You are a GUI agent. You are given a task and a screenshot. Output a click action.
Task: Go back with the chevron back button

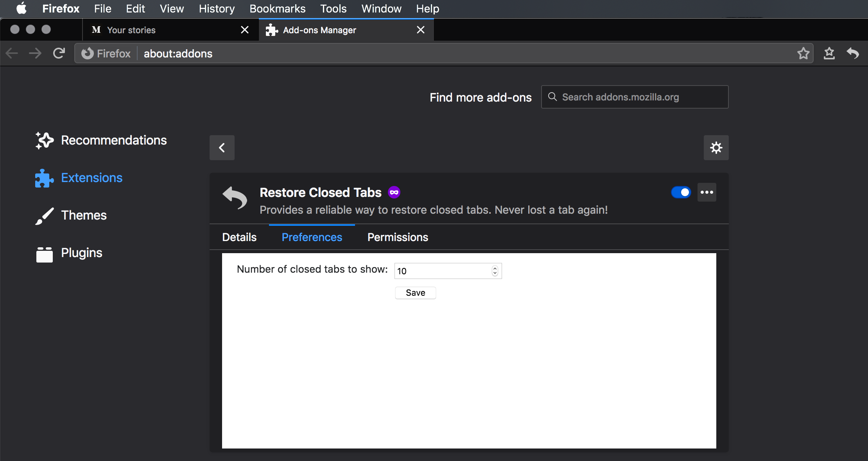(222, 148)
